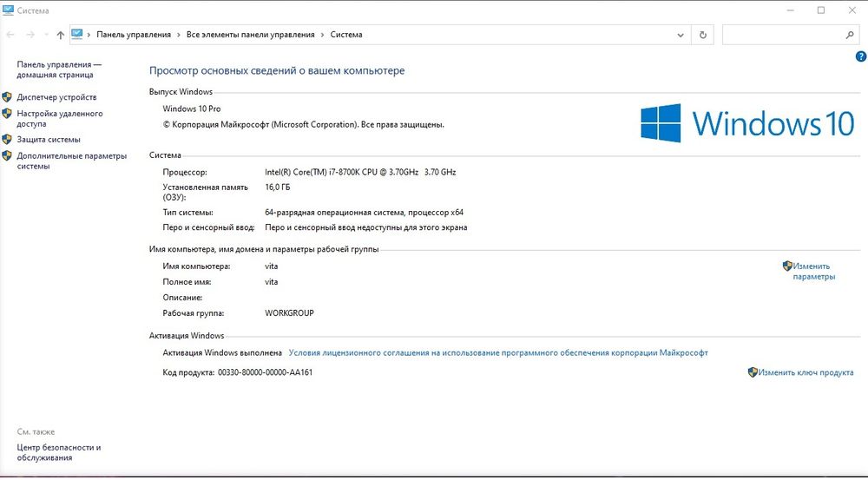Expand chevron after Все элементы панели управления
Image resolution: width=868 pixels, height=480 pixels.
[322, 35]
